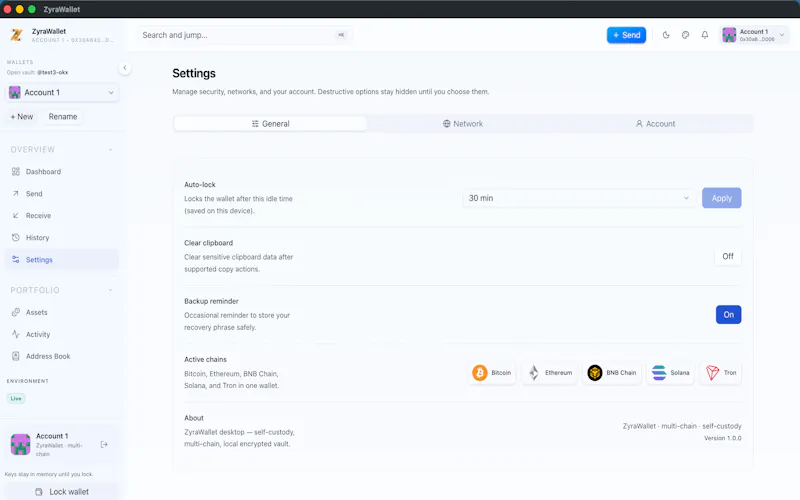Click the Solana chain chip

coord(670,373)
